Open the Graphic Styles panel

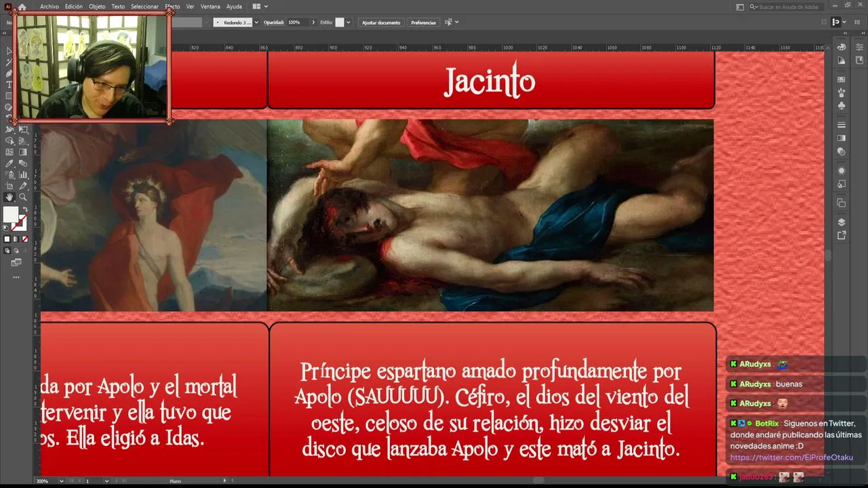(842, 184)
